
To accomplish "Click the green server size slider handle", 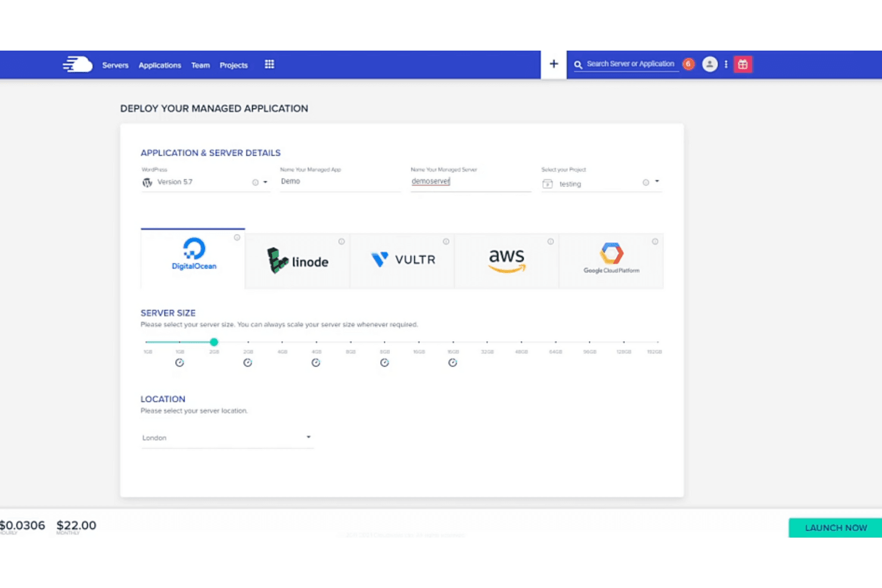I will (214, 342).
